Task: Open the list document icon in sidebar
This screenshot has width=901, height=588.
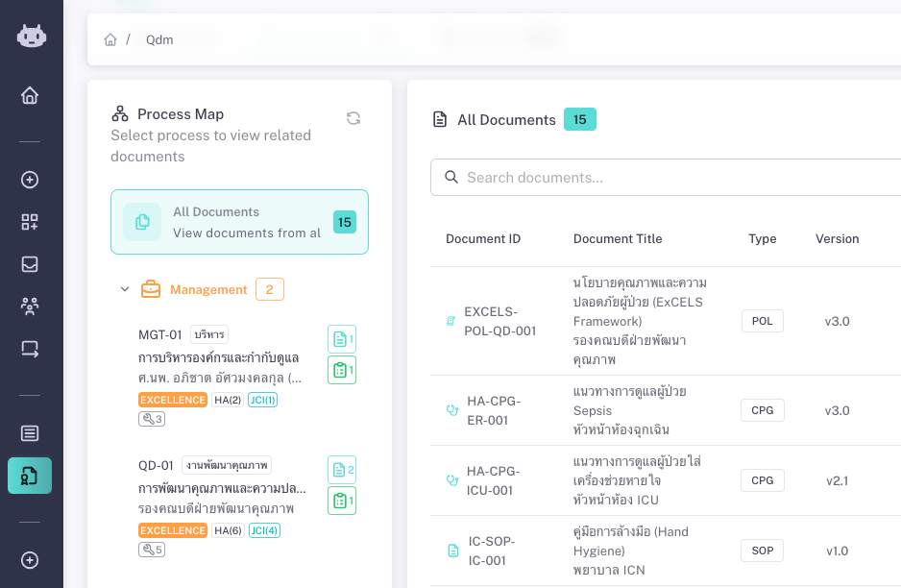Action: [x=30, y=432]
